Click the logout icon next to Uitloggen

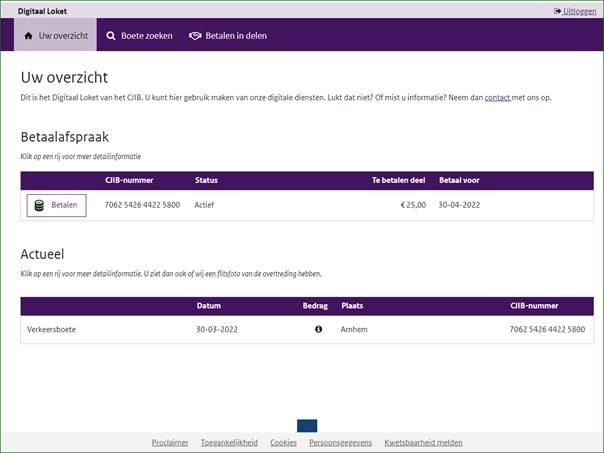[x=557, y=11]
